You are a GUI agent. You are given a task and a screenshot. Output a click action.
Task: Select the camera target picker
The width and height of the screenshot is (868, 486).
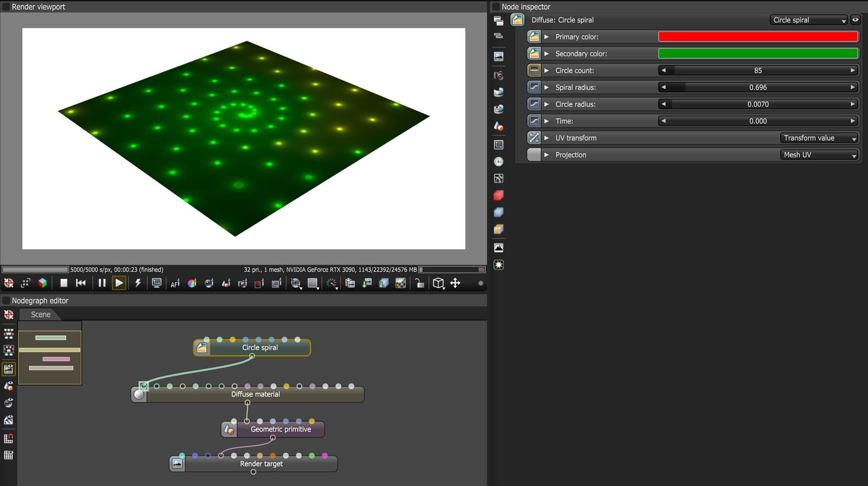click(243, 283)
